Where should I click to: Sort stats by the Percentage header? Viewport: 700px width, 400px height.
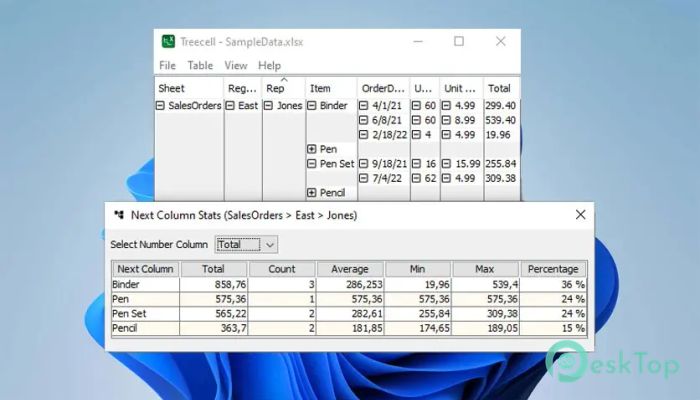(553, 269)
